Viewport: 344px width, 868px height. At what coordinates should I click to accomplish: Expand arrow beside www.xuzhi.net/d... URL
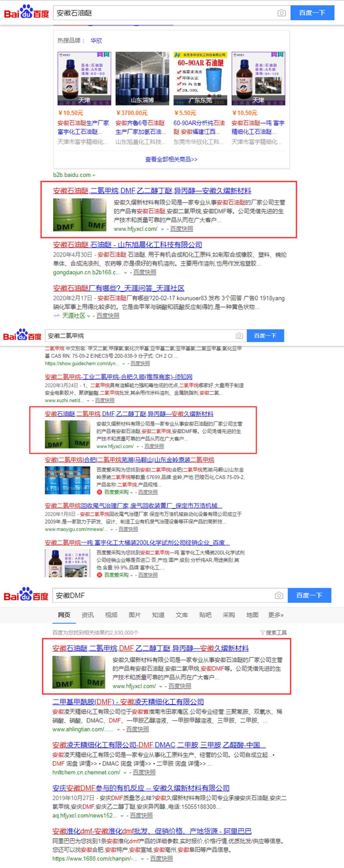[88, 401]
